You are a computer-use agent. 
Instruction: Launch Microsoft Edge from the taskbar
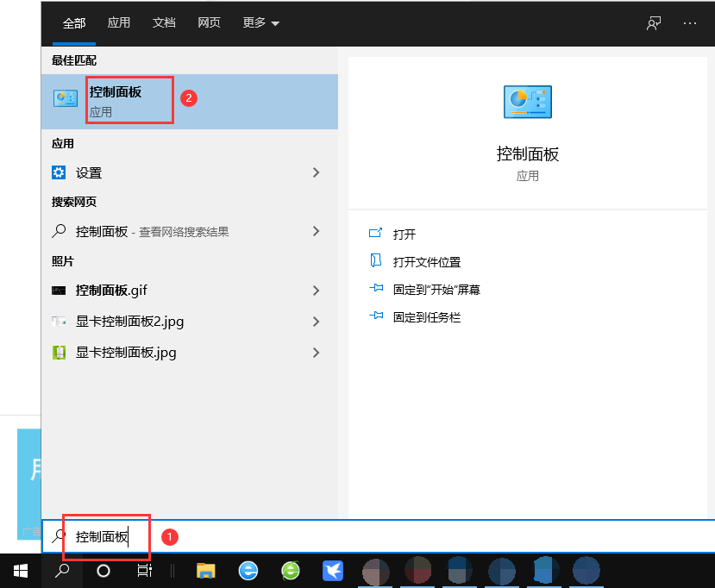click(247, 571)
